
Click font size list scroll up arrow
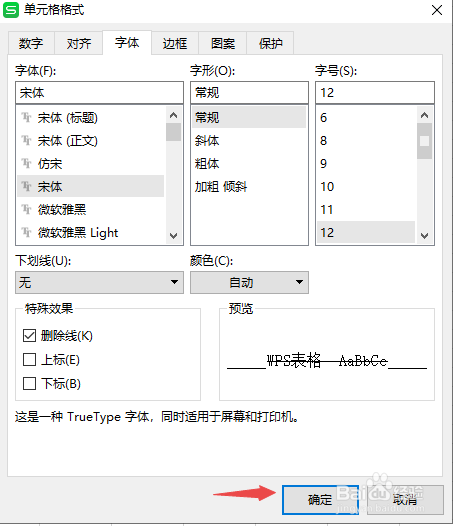(x=424, y=115)
